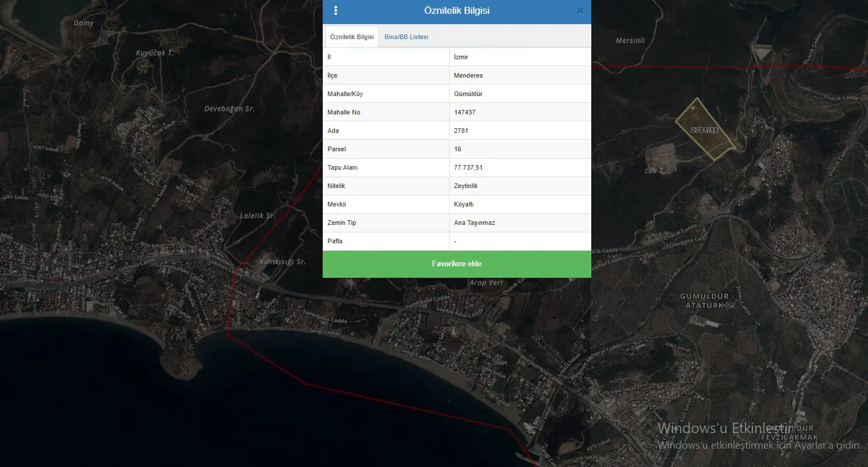Screen dimensions: 868x467
Task: Click the Kuyucak T. map label
Action: [154, 52]
